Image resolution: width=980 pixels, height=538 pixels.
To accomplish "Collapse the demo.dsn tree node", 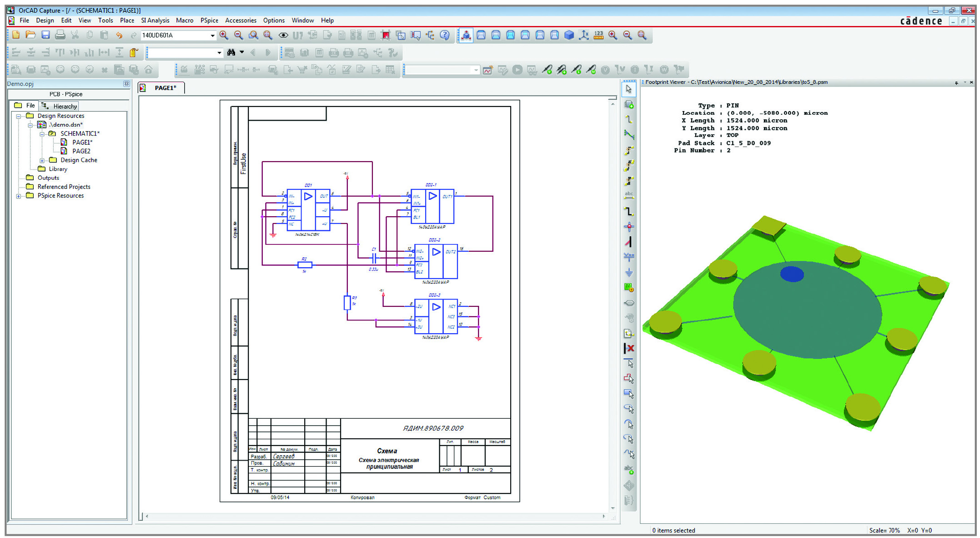I will (x=30, y=125).
